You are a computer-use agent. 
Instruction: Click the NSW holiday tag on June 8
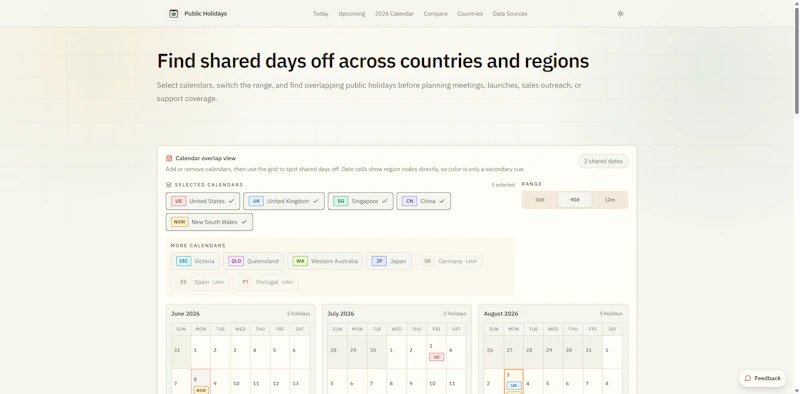pyautogui.click(x=201, y=390)
